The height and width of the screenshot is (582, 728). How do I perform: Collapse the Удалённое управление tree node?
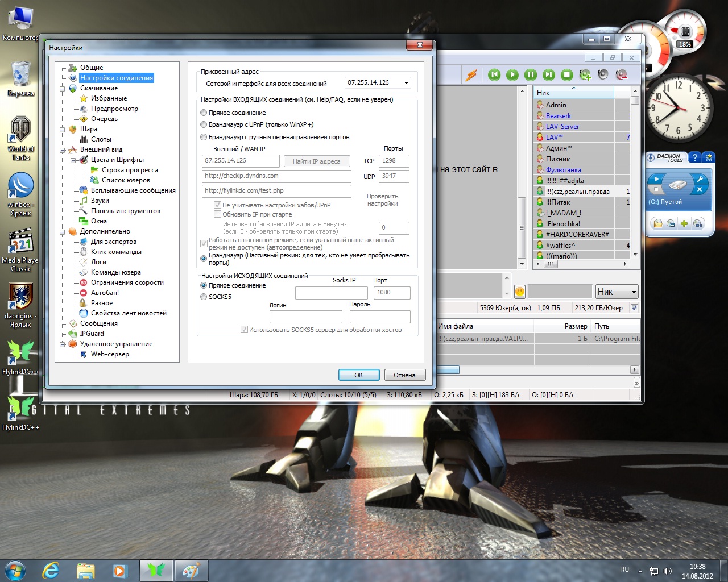[63, 344]
